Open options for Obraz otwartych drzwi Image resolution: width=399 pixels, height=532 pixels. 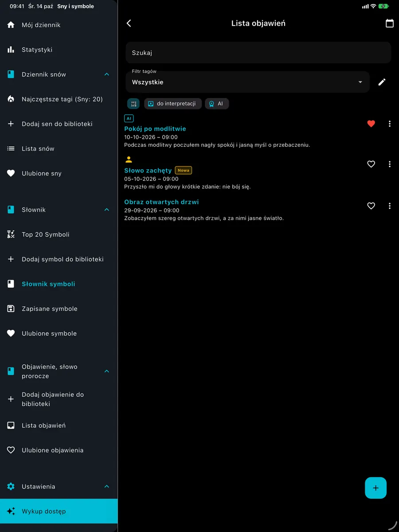tap(390, 206)
